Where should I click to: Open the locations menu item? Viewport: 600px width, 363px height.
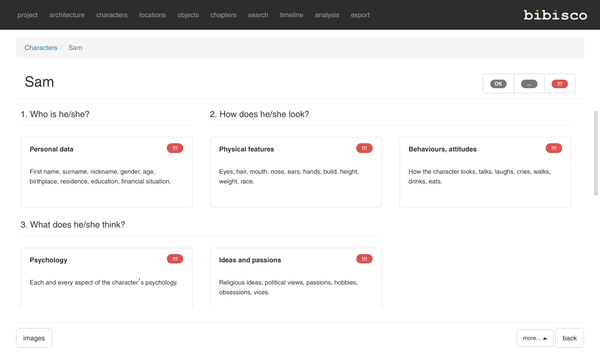[x=152, y=15]
